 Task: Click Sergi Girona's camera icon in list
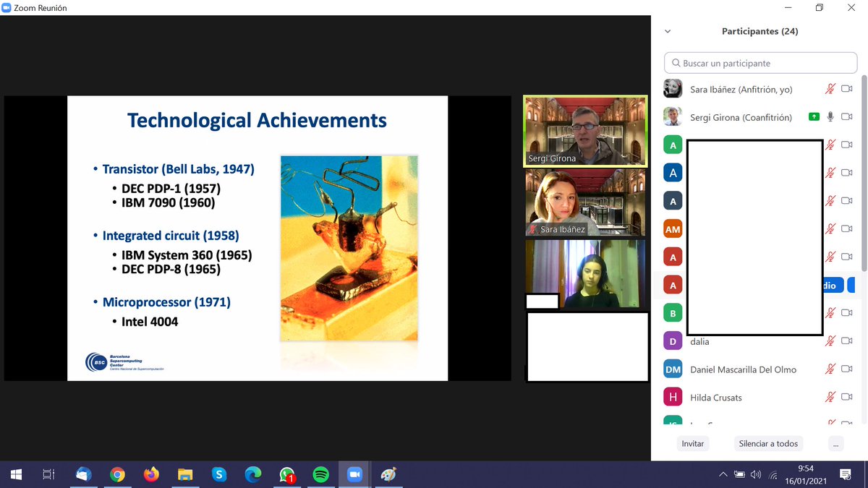846,117
